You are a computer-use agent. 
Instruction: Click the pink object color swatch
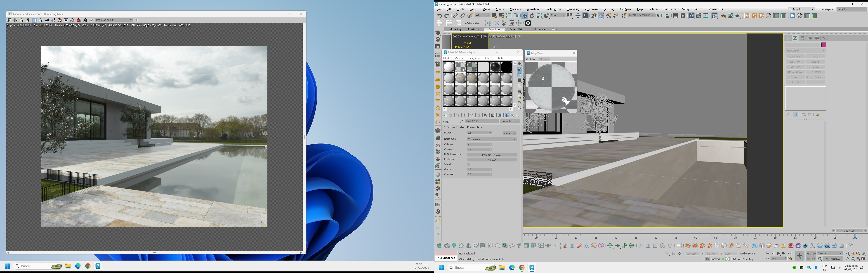pos(823,45)
